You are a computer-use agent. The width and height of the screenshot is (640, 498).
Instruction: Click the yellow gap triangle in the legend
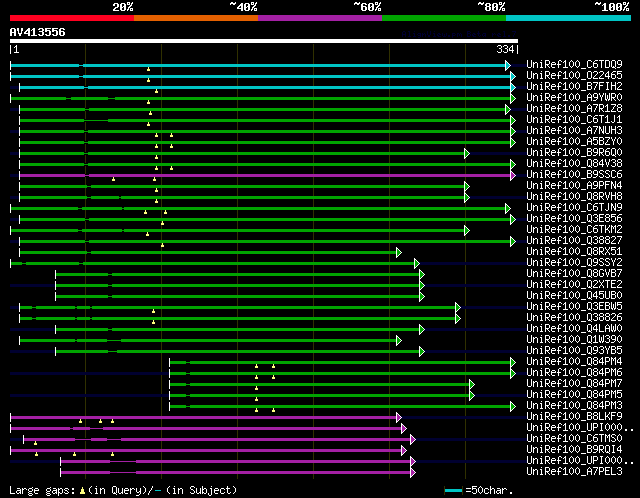click(83, 490)
